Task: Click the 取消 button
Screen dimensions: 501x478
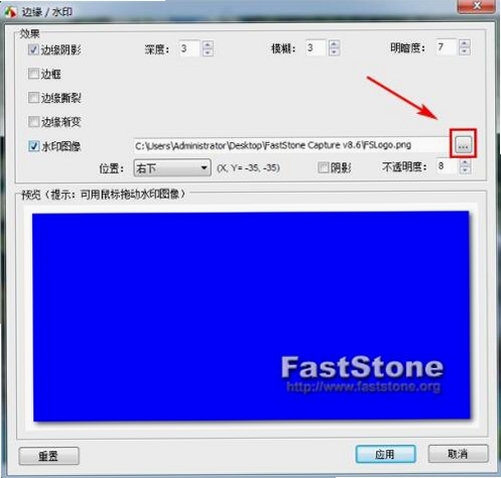Action: [458, 453]
